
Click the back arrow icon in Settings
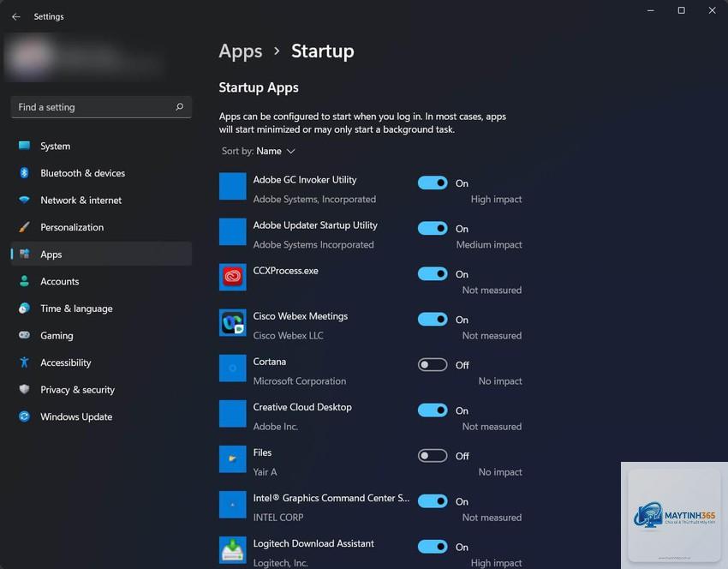[16, 17]
